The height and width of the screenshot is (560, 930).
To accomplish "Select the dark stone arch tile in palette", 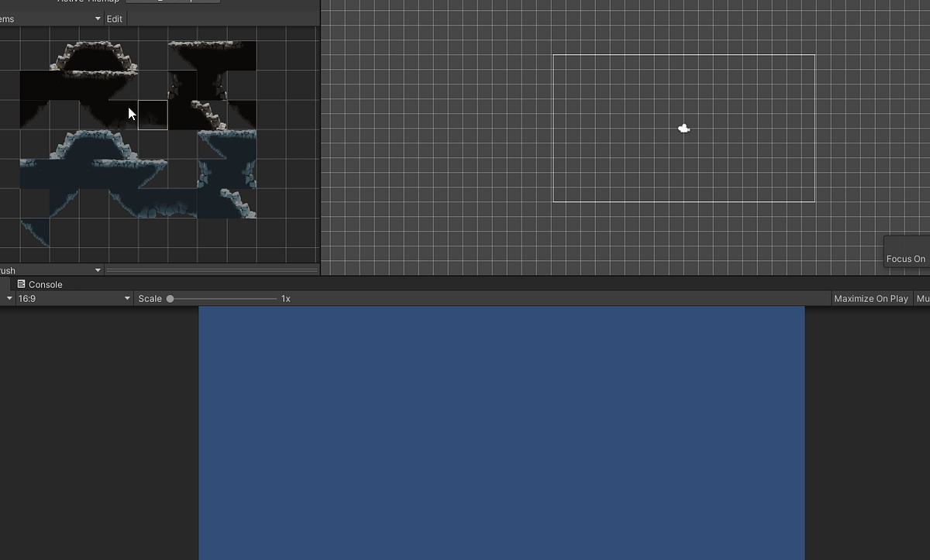I will [x=93, y=54].
